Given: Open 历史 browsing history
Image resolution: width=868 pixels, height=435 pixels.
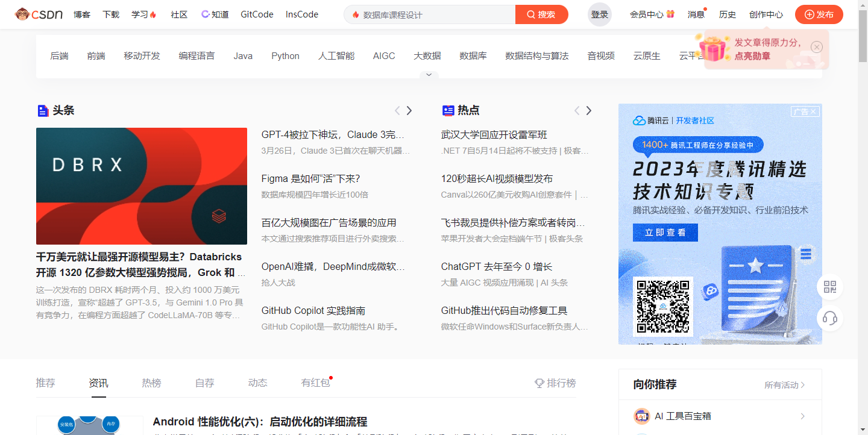Looking at the screenshot, I should [728, 14].
